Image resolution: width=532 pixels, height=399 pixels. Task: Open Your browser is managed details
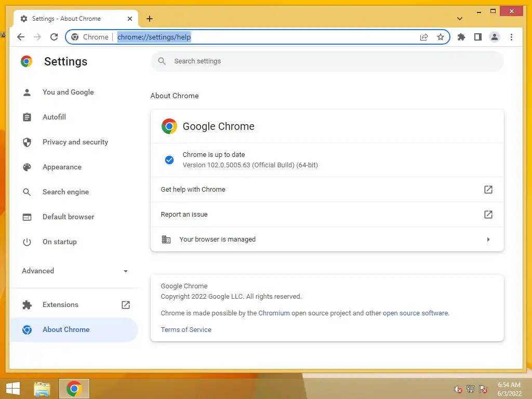click(x=327, y=239)
